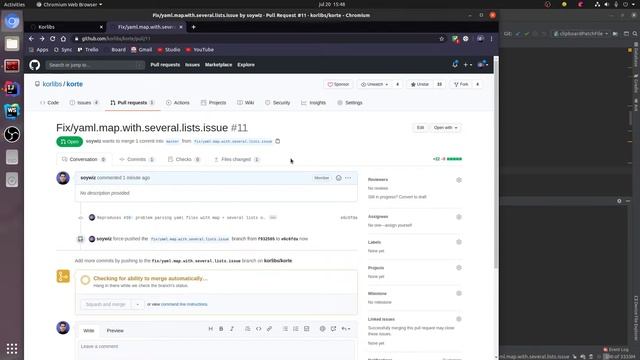Open the Wiki repository tab
The height and width of the screenshot is (360, 640).
[x=246, y=103]
